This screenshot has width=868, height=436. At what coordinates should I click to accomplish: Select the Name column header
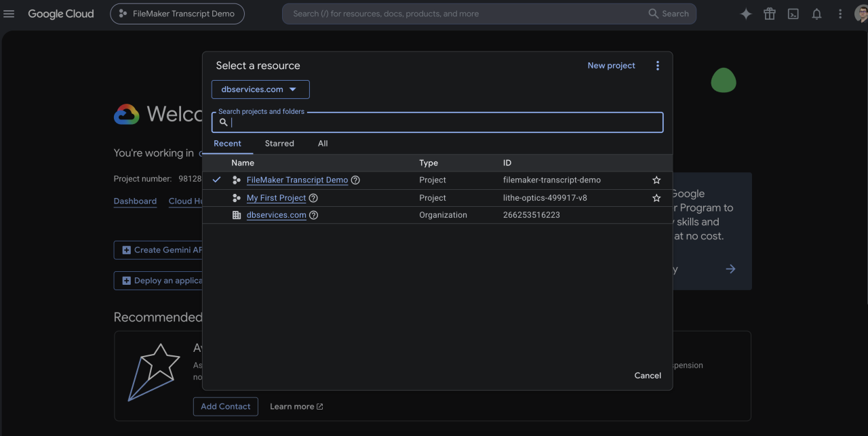pos(243,163)
